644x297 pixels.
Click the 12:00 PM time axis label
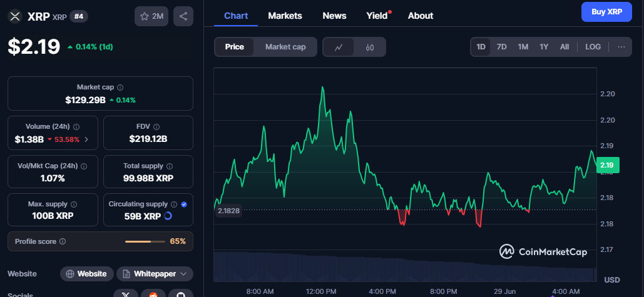coord(321,291)
